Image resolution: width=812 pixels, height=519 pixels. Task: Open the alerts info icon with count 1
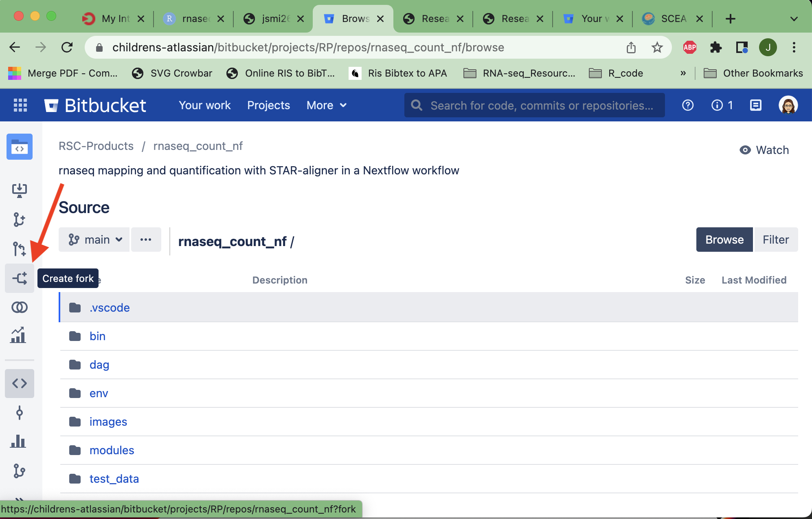tap(722, 105)
